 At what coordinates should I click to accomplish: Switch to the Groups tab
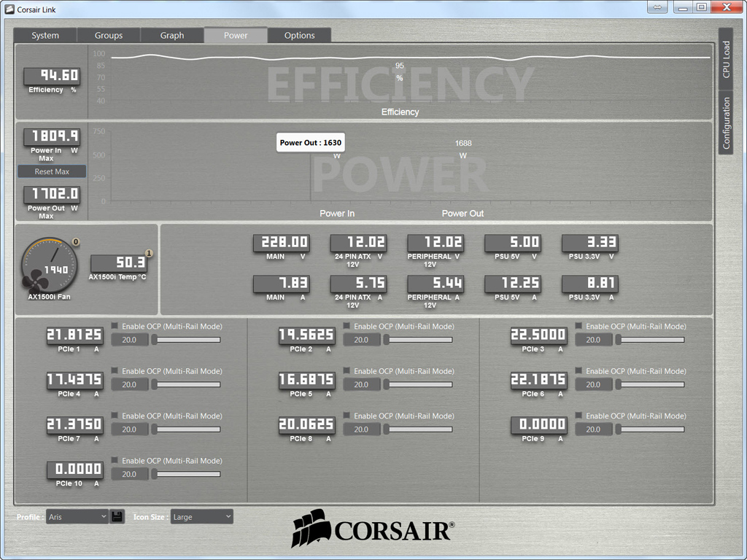pos(109,35)
